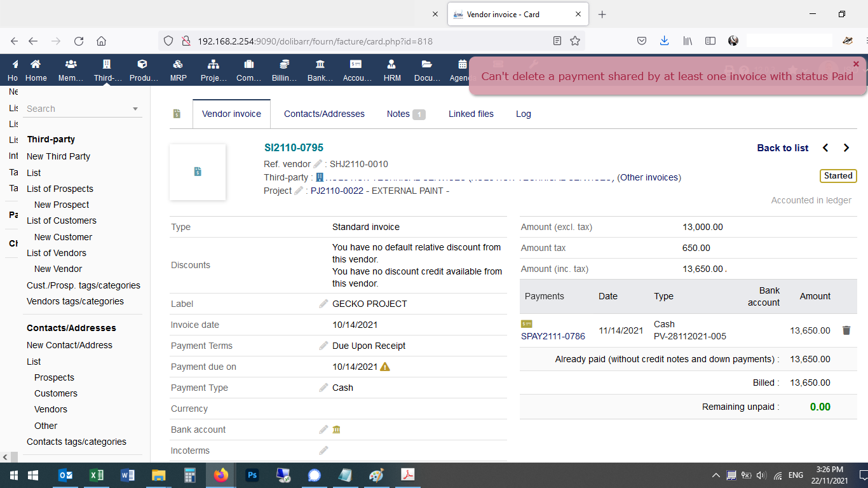This screenshot has width=868, height=488.
Task: Click the bank building icon in Bank account row
Action: coord(337,430)
